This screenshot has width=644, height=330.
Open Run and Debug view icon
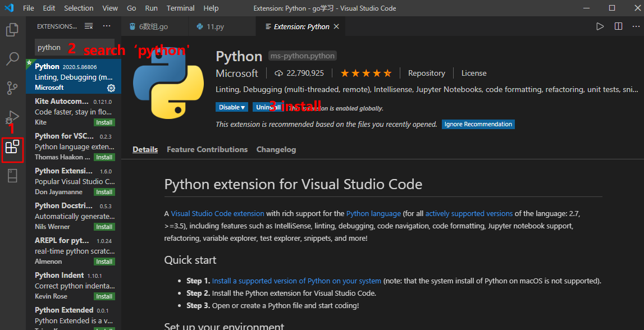(x=12, y=118)
